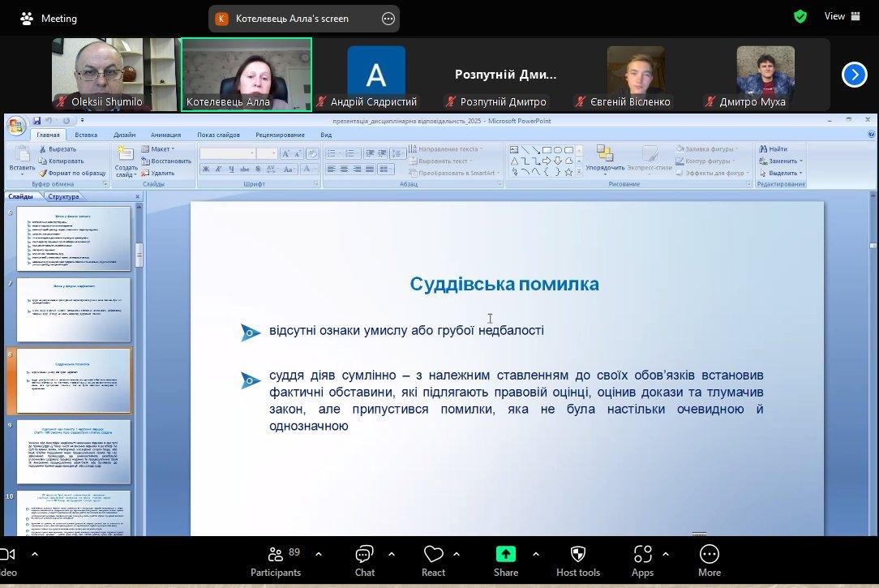Open the More options menu
The height and width of the screenshot is (588, 879).
(x=710, y=560)
